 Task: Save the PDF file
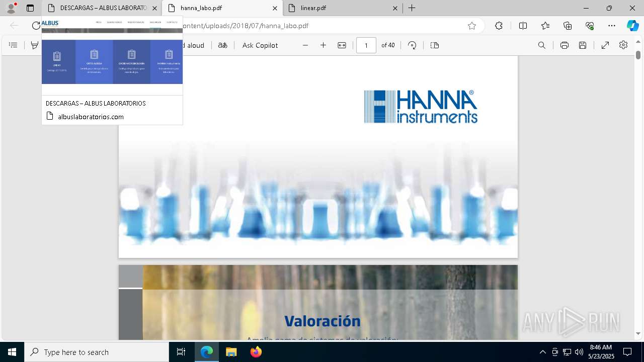(583, 45)
